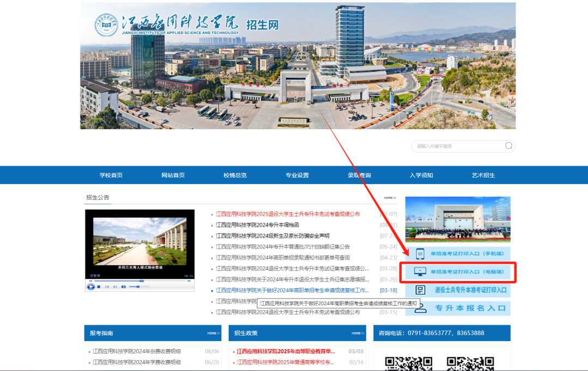Open the 入学须知 menu item
The width and height of the screenshot is (588, 371).
pyautogui.click(x=421, y=175)
